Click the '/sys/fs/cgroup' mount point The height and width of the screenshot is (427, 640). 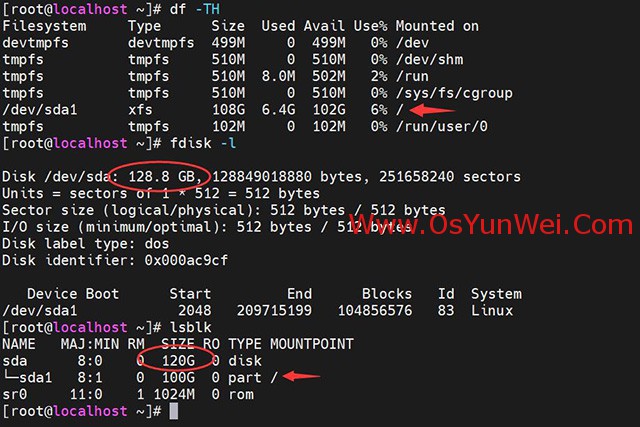point(454,93)
